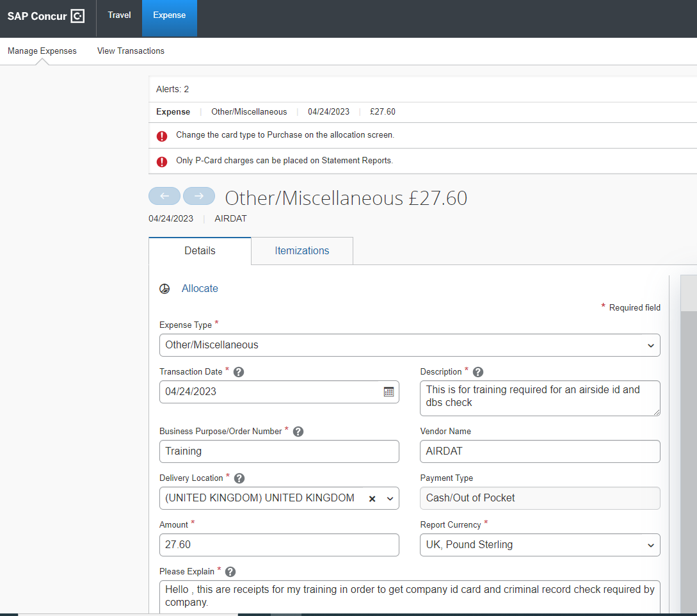This screenshot has height=616, width=697.
Task: Switch to the Itemizations tab
Action: coord(301,251)
